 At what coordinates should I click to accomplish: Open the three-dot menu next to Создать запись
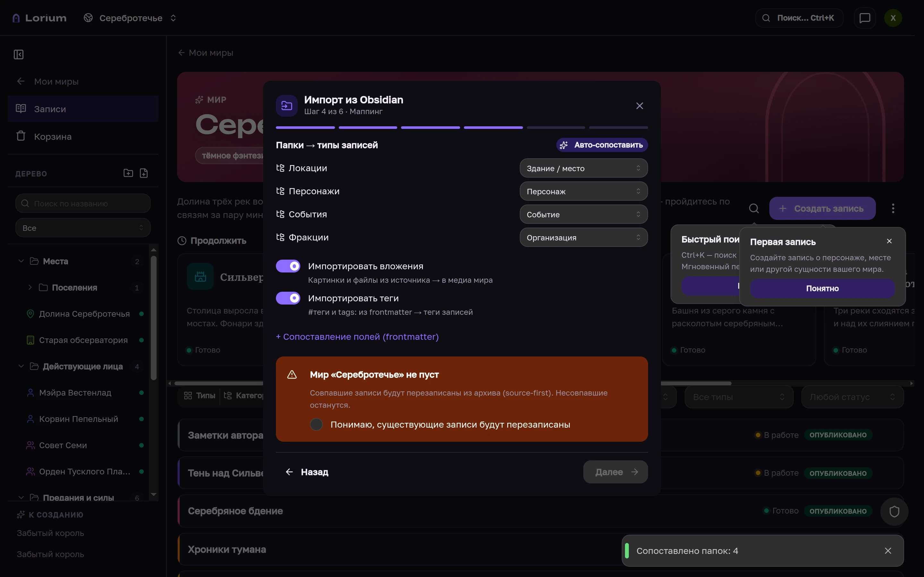click(893, 208)
